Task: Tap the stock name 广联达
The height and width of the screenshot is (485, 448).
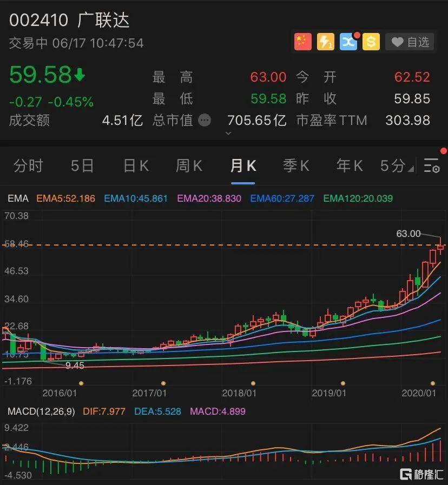Action: (103, 21)
